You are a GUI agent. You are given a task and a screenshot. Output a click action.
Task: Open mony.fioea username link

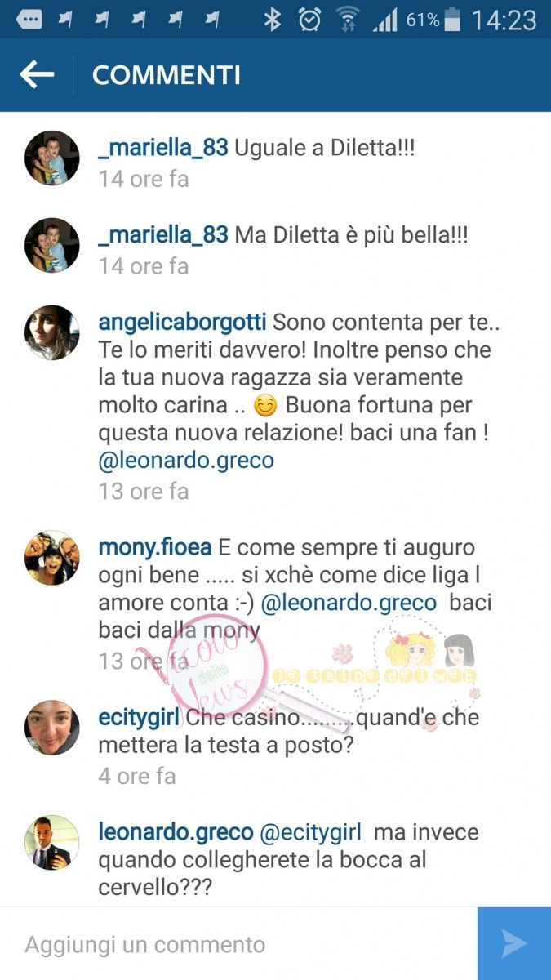coord(155,546)
